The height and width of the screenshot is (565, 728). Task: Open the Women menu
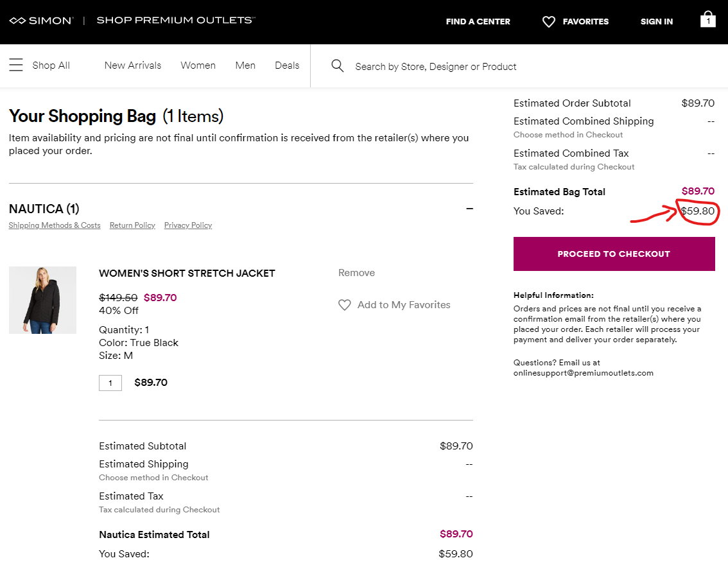tap(198, 65)
